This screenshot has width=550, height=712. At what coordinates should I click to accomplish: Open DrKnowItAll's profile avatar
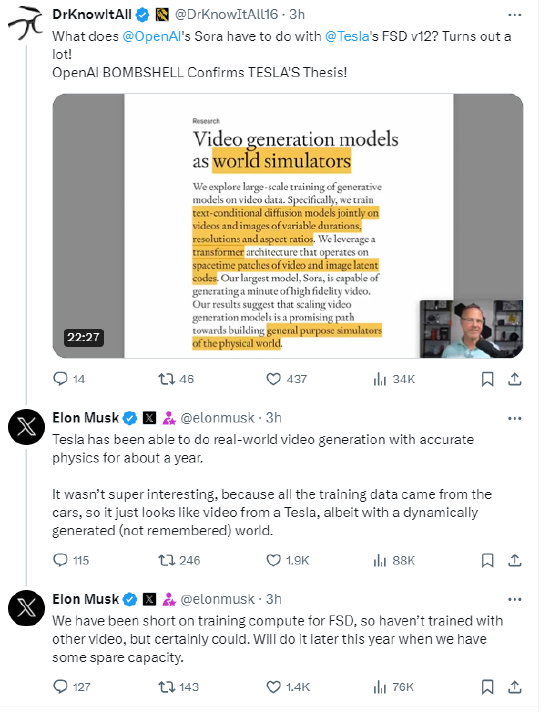click(26, 22)
